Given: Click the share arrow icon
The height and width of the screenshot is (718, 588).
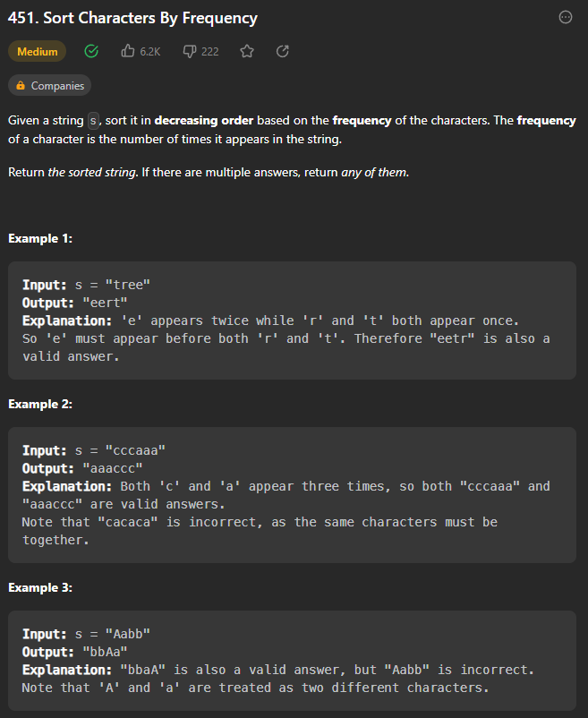Looking at the screenshot, I should (282, 51).
